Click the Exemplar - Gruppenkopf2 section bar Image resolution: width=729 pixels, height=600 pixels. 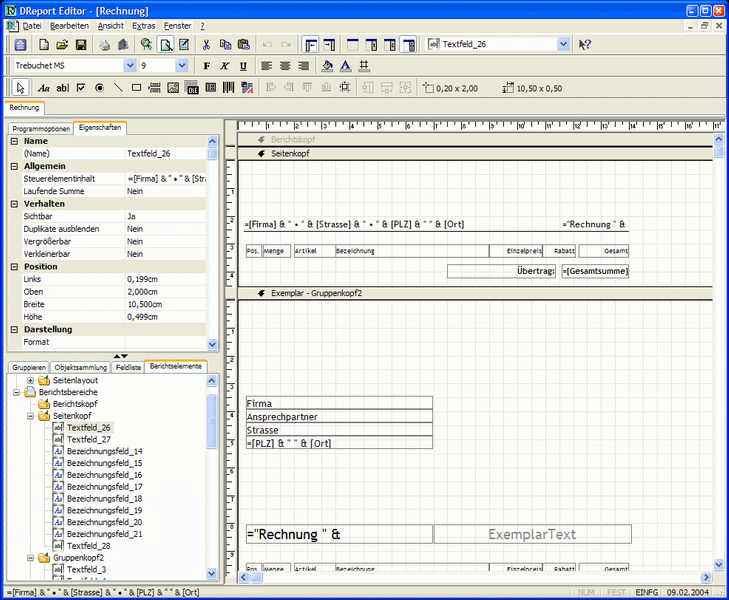(x=475, y=294)
